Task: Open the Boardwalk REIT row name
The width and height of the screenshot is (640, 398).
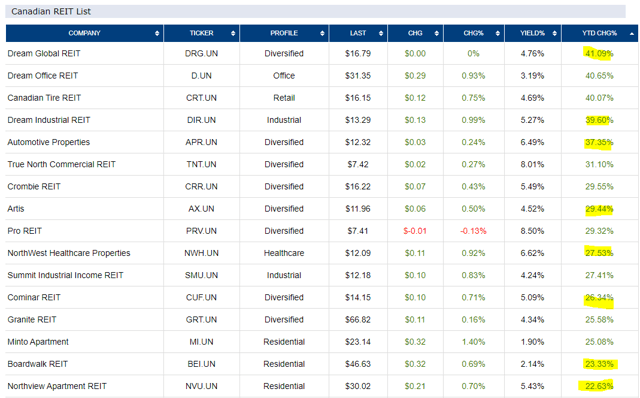Action: click(x=38, y=364)
